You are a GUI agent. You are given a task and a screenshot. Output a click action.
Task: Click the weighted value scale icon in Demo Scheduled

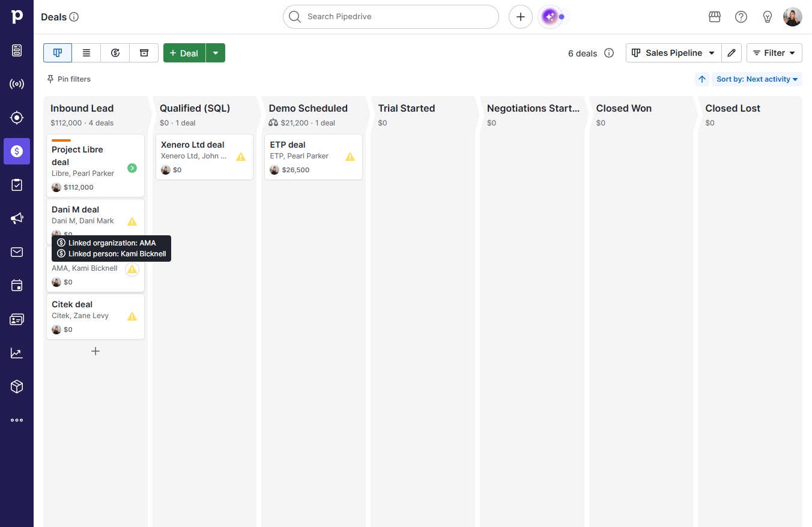pyautogui.click(x=273, y=122)
